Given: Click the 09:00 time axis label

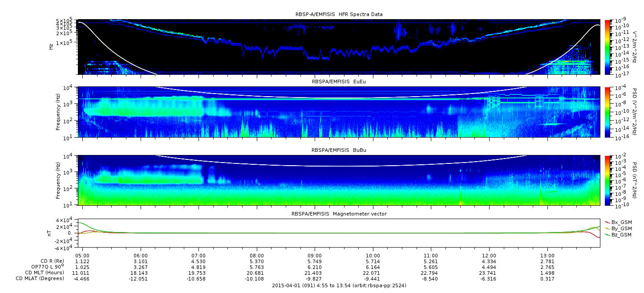Looking at the screenshot, I should (x=315, y=256).
